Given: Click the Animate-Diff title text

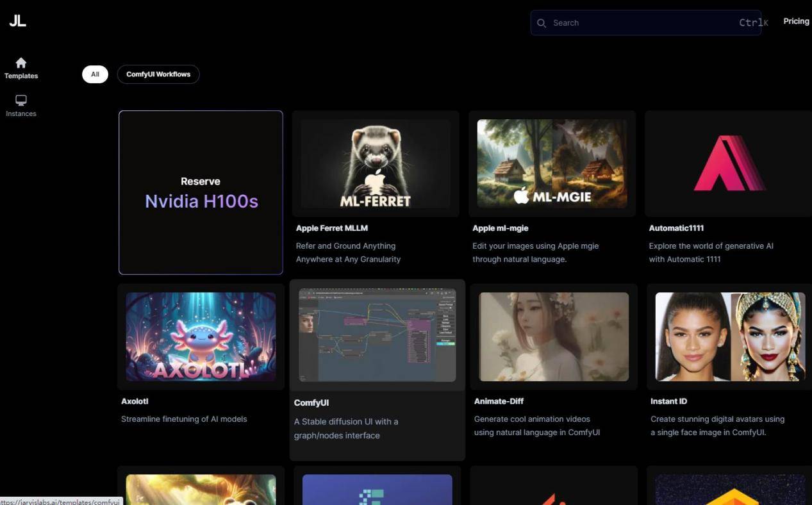Looking at the screenshot, I should coord(499,401).
